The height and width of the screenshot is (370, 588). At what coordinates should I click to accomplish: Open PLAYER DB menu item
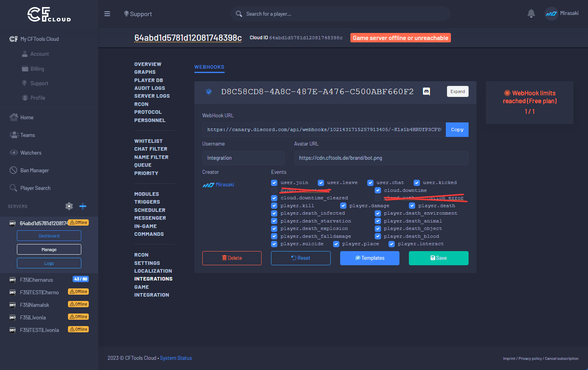(148, 80)
